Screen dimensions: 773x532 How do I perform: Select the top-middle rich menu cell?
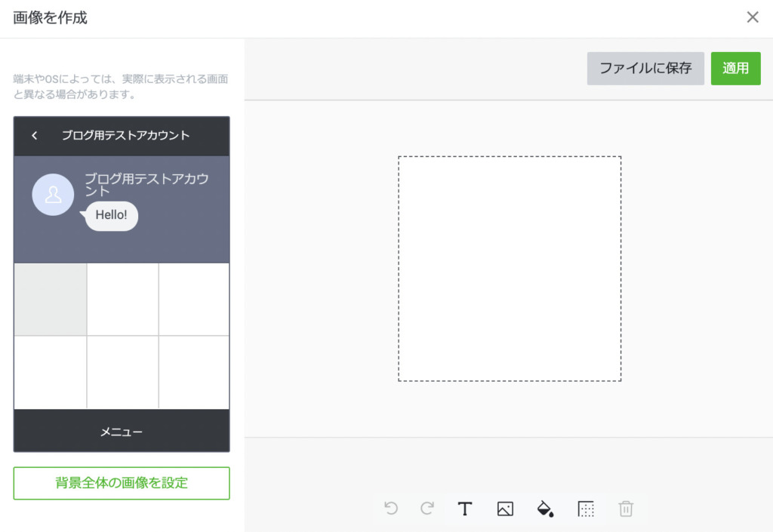tap(122, 299)
